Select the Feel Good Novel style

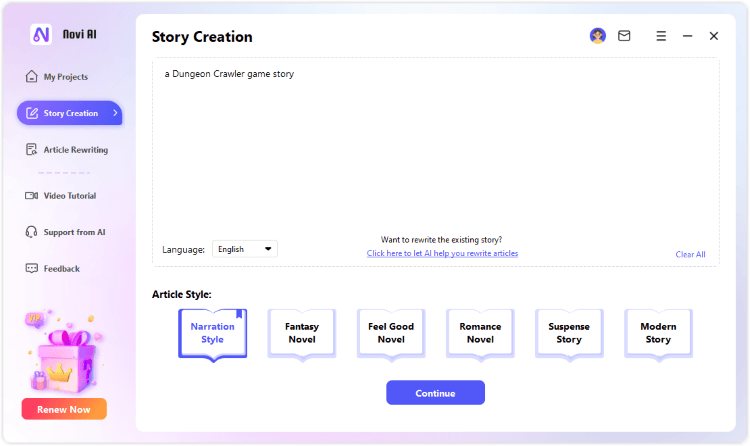coord(391,334)
